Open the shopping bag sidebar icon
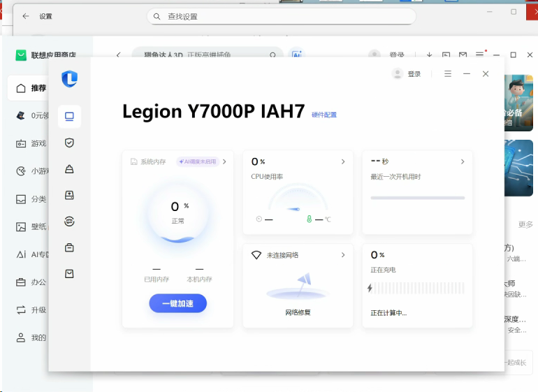 (x=69, y=274)
